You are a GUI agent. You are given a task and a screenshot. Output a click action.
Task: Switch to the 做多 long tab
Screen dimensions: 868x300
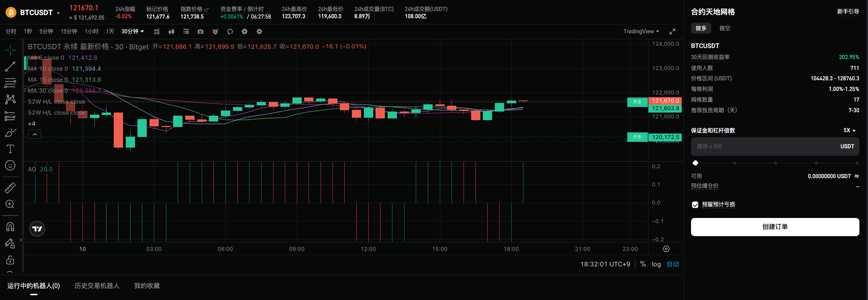tap(701, 28)
